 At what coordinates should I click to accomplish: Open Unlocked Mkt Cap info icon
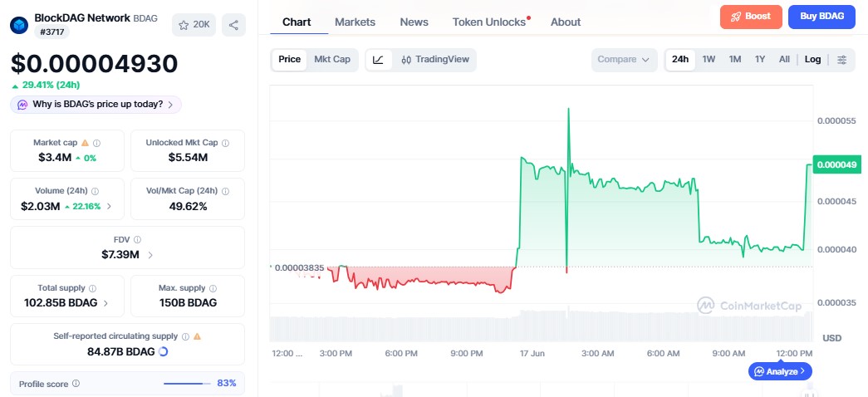pyautogui.click(x=225, y=143)
